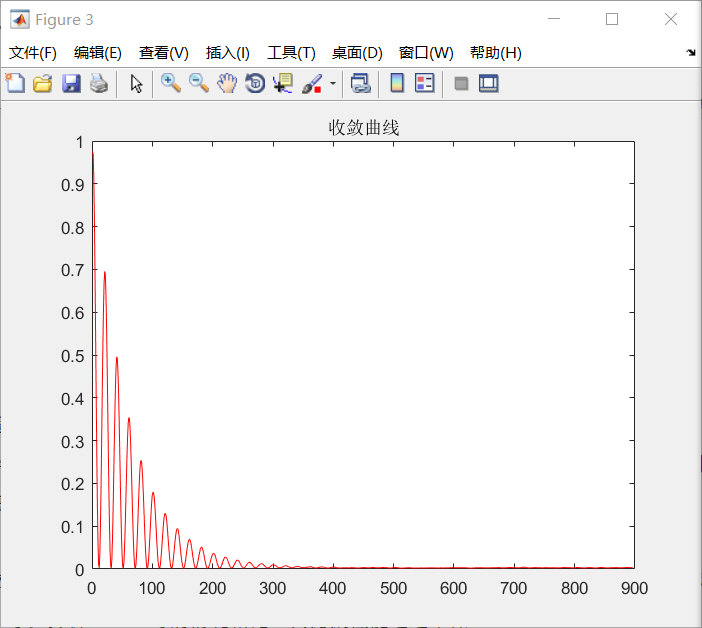This screenshot has height=628, width=702.
Task: Click the x-axis label 100
Action: pos(152,588)
